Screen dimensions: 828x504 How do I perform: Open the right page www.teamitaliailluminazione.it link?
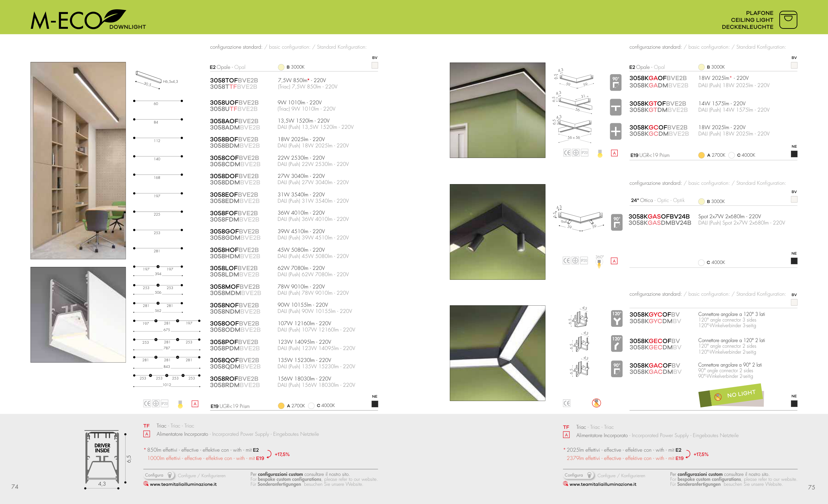point(602,484)
